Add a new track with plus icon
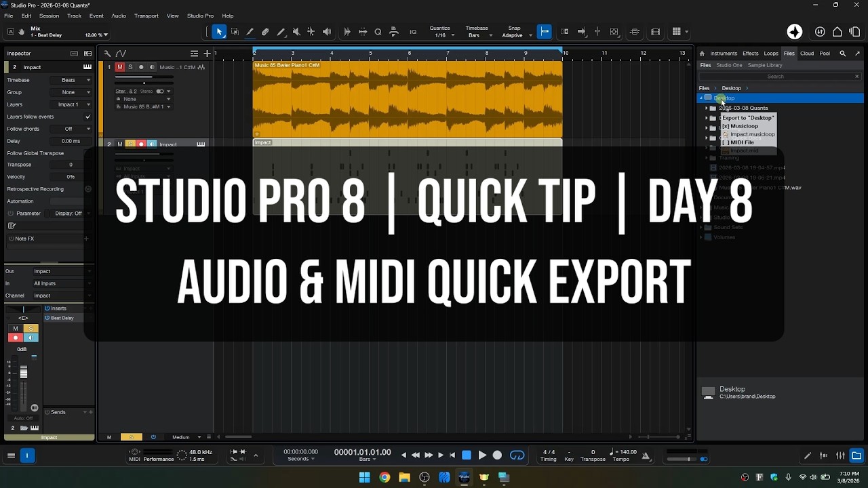 (207, 54)
